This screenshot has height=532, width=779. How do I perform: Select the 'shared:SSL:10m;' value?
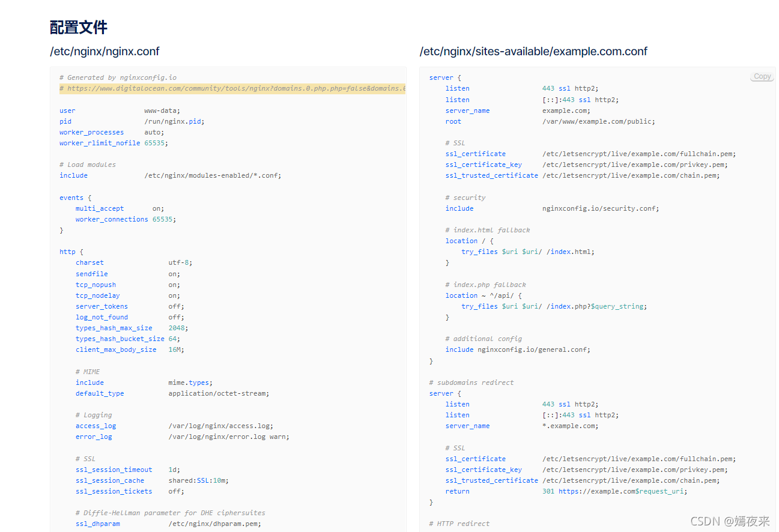pos(198,480)
